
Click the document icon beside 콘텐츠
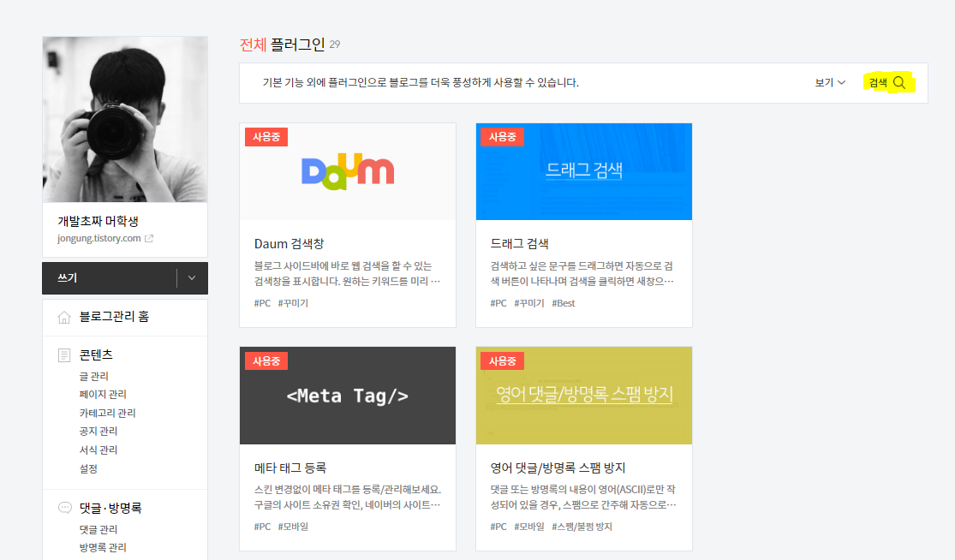[x=64, y=354]
